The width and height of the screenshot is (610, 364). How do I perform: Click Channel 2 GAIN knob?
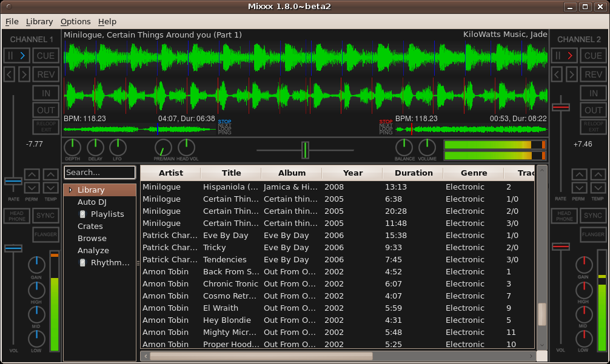584,265
